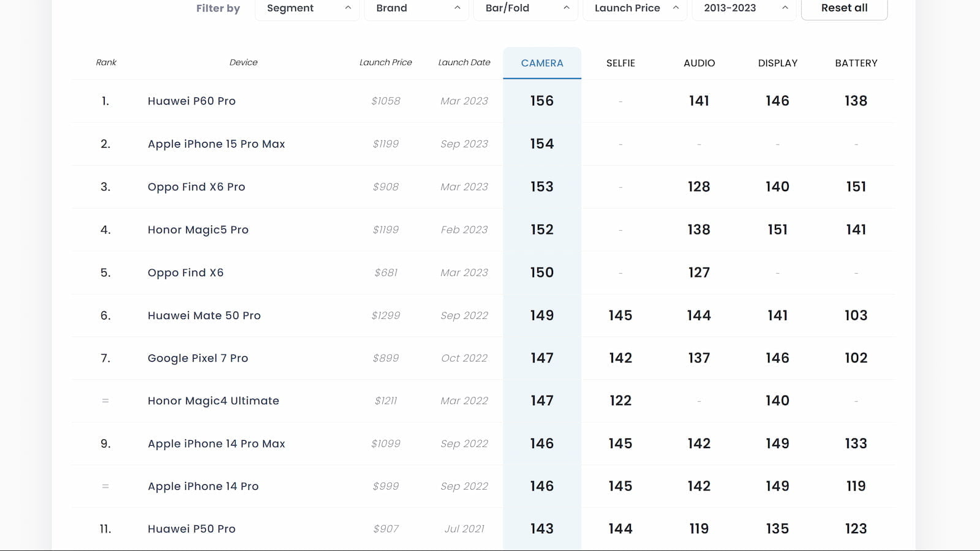Open the Google Pixel 7 Pro entry
Viewport: 980px width, 551px height.
(x=198, y=358)
